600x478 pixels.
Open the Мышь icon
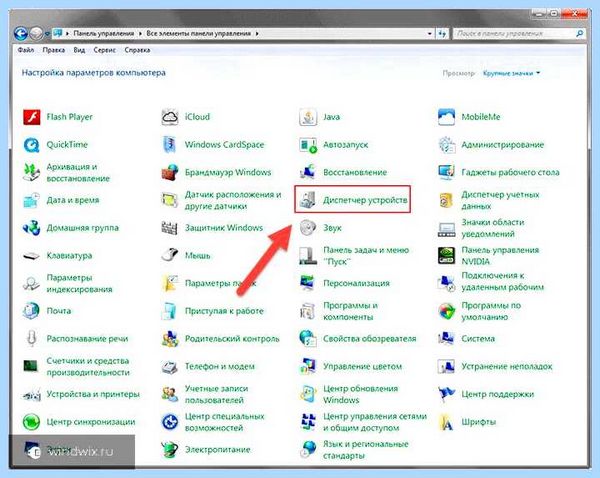click(x=170, y=255)
